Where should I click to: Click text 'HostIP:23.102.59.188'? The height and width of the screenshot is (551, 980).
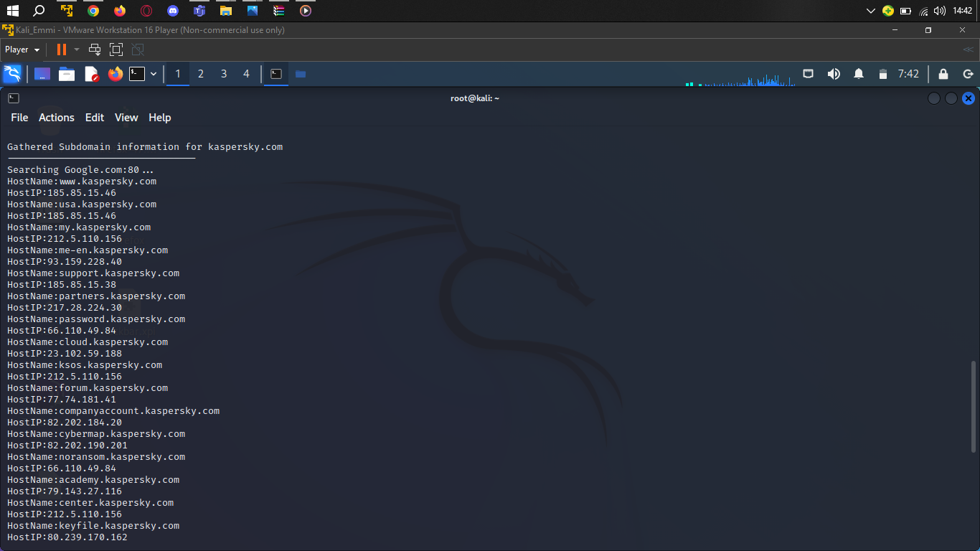tap(65, 354)
